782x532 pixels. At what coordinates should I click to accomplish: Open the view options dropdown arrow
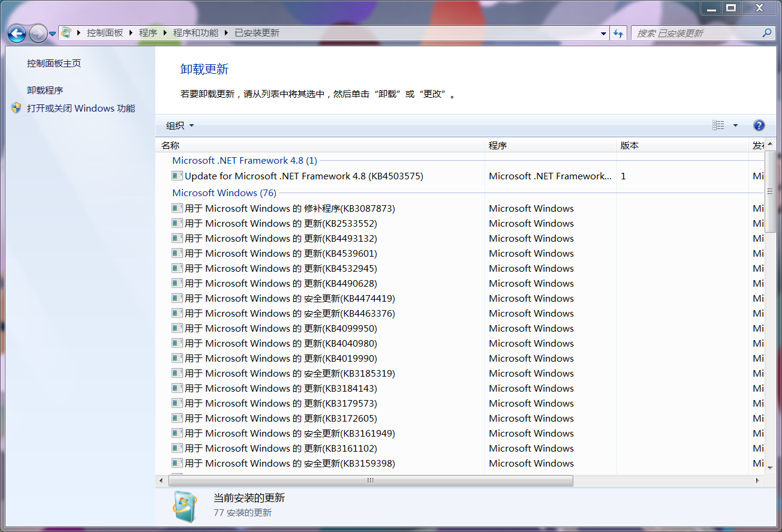[735, 125]
